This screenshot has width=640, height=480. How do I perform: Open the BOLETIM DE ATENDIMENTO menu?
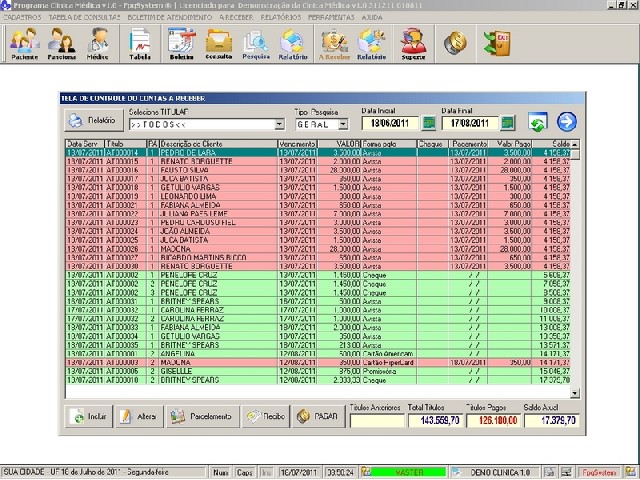pos(170,18)
